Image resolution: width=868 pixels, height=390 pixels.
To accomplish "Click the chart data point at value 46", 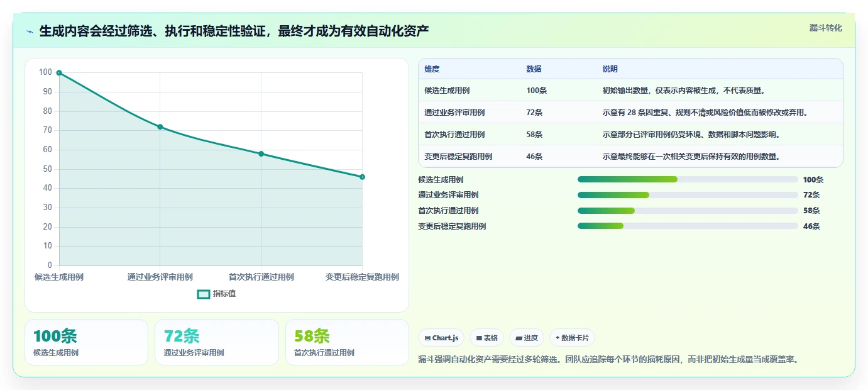I will 363,177.
